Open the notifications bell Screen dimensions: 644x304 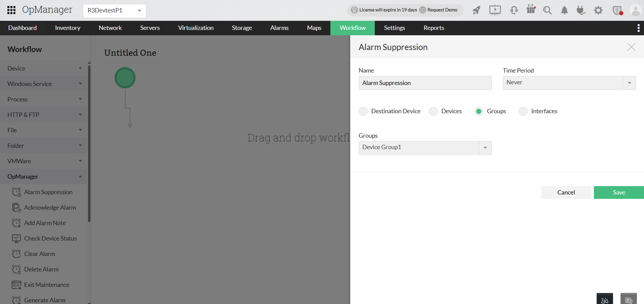tap(564, 10)
